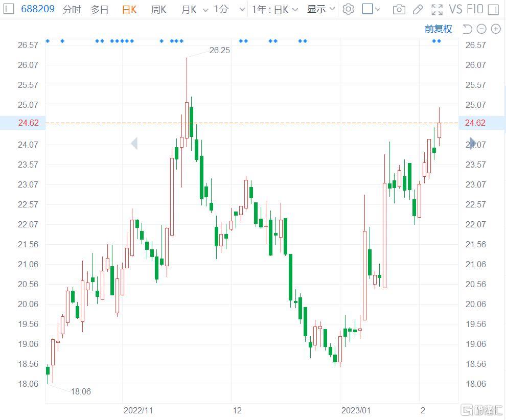Screen dimensions: 506x420
Task: Switch to the 周K weekly tab
Action: (158, 9)
